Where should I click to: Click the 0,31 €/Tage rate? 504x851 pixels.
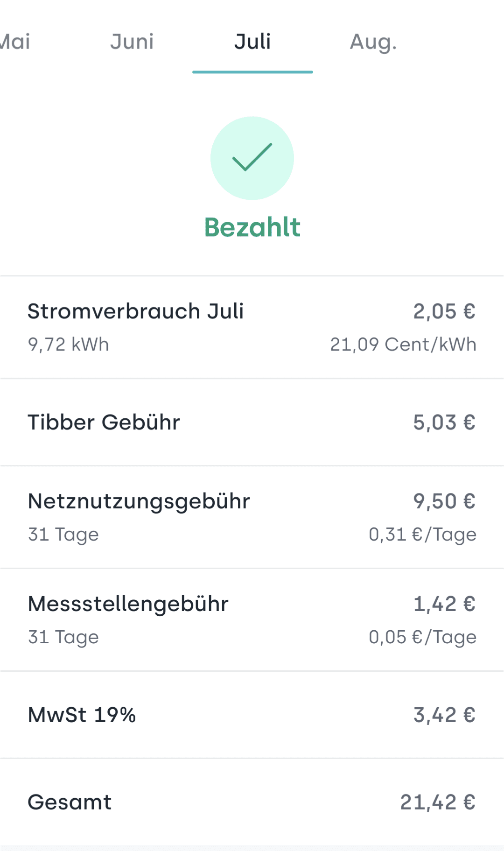click(x=423, y=535)
